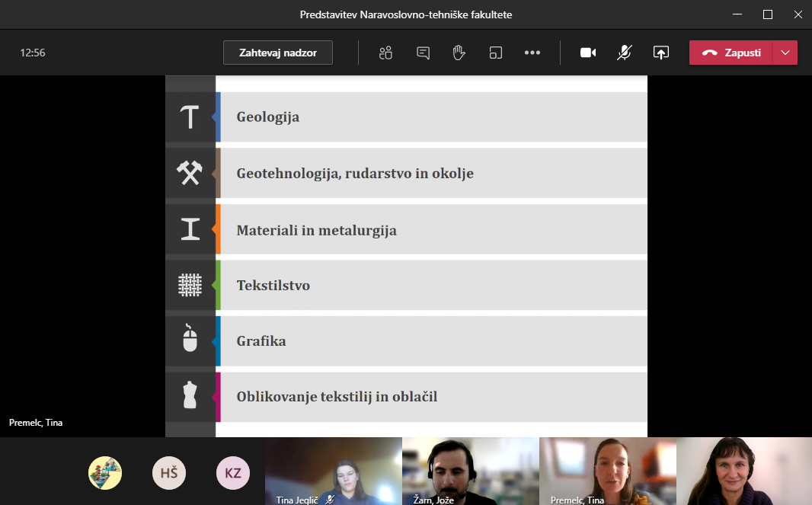
Task: Expand the Zapusti leave options arrow
Action: tap(785, 53)
